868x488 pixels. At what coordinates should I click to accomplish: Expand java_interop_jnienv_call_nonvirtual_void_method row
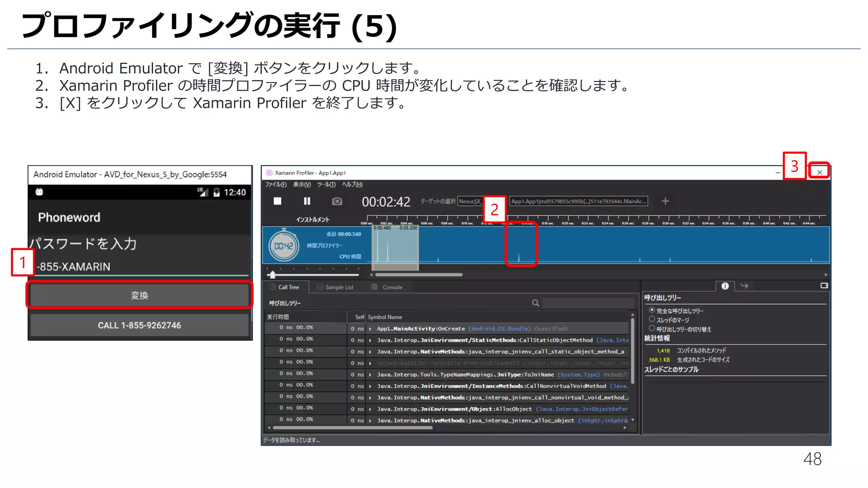(370, 397)
